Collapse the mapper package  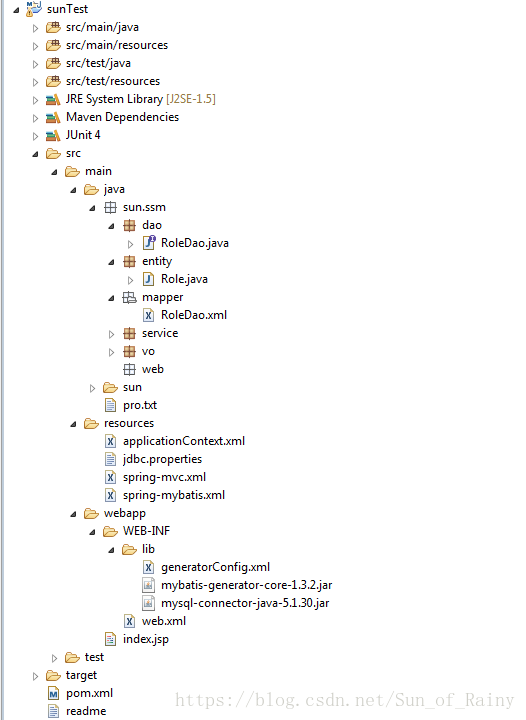pyautogui.click(x=111, y=298)
